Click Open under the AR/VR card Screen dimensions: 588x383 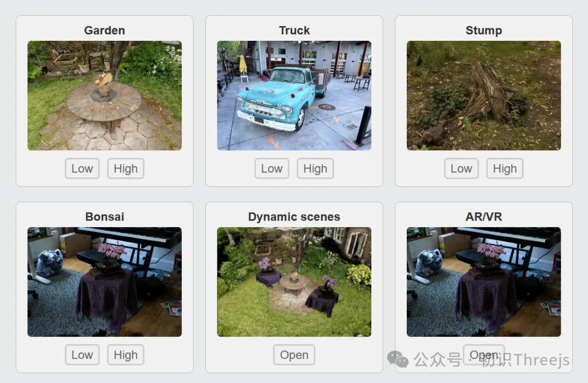coord(484,355)
